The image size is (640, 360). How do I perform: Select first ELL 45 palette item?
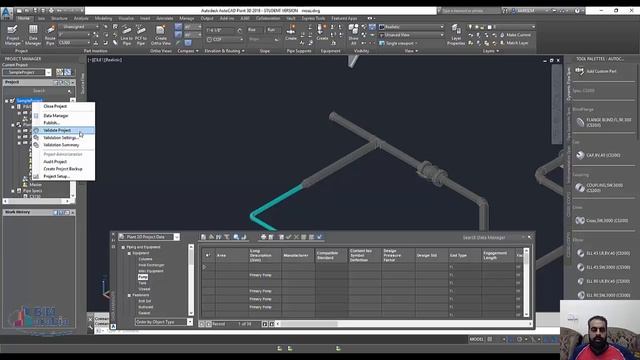603,253
